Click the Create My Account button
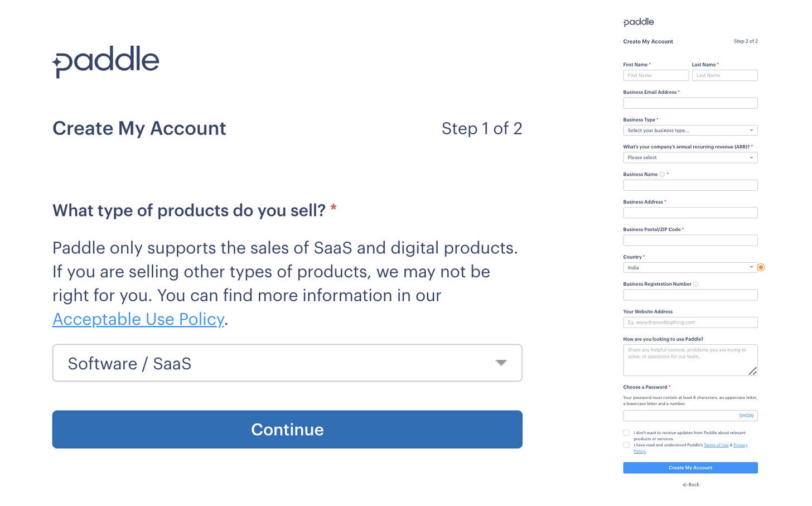 [x=690, y=468]
